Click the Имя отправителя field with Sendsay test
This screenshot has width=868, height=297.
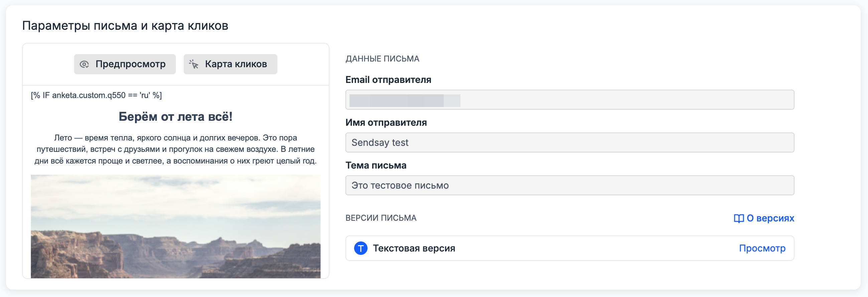569,142
